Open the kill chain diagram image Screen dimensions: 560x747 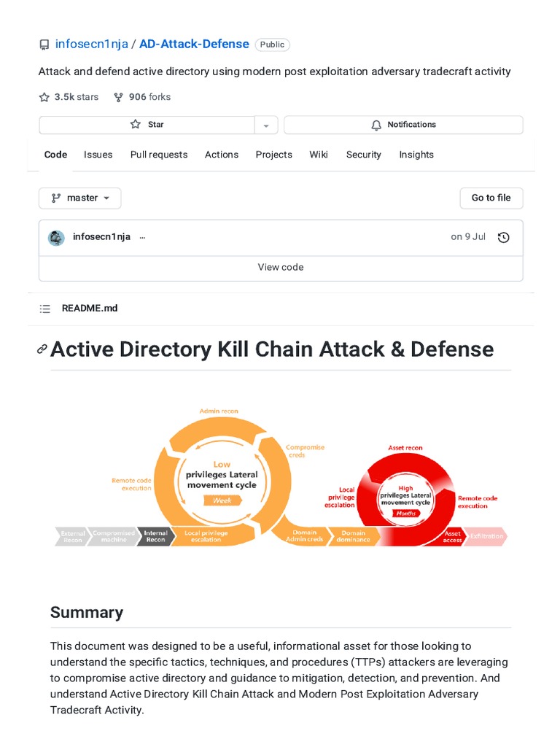(281, 476)
